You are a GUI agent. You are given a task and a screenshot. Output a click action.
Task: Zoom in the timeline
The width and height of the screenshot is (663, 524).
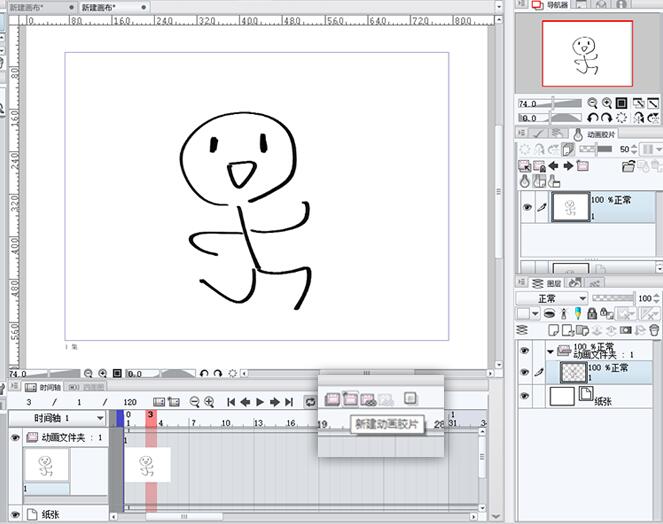pos(209,402)
